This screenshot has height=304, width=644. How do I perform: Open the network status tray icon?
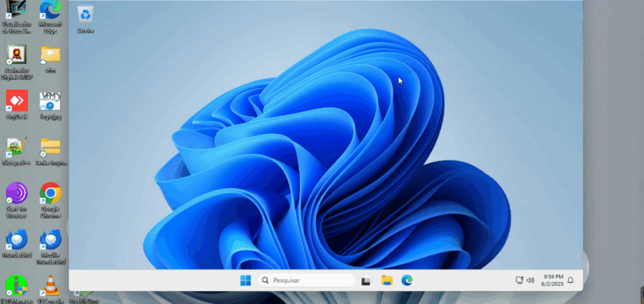tap(519, 280)
